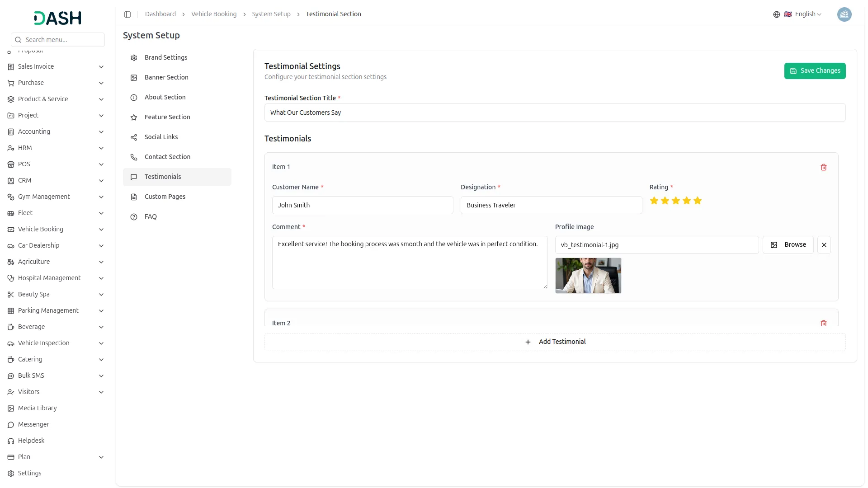Delete testimonial Item 1 with trash icon
Viewport: 868px width, 488px height.
(x=823, y=167)
